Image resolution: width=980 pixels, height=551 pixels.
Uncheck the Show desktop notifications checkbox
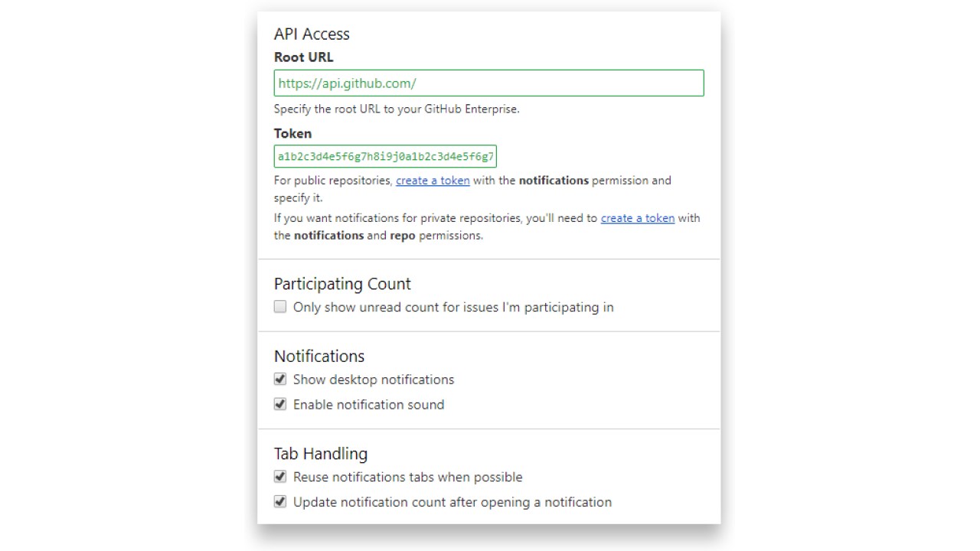tap(280, 380)
